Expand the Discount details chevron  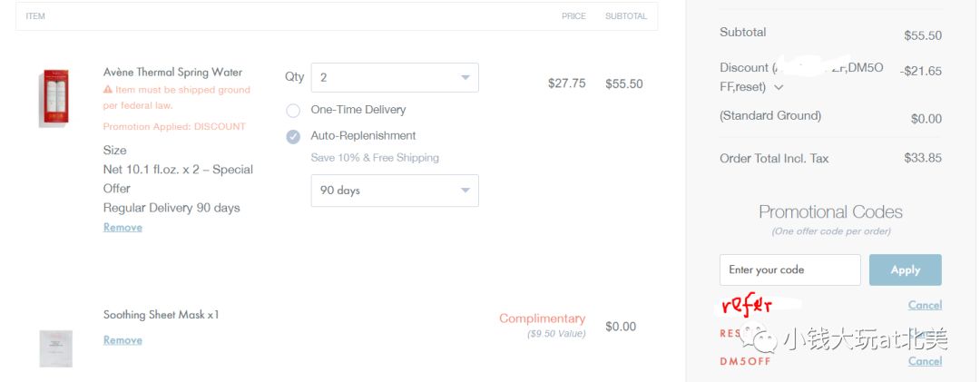(x=779, y=87)
